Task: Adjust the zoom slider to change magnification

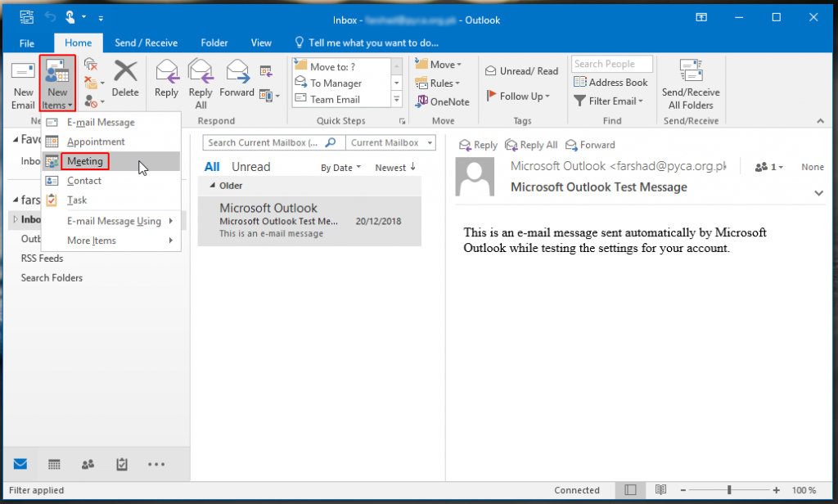Action: click(728, 489)
